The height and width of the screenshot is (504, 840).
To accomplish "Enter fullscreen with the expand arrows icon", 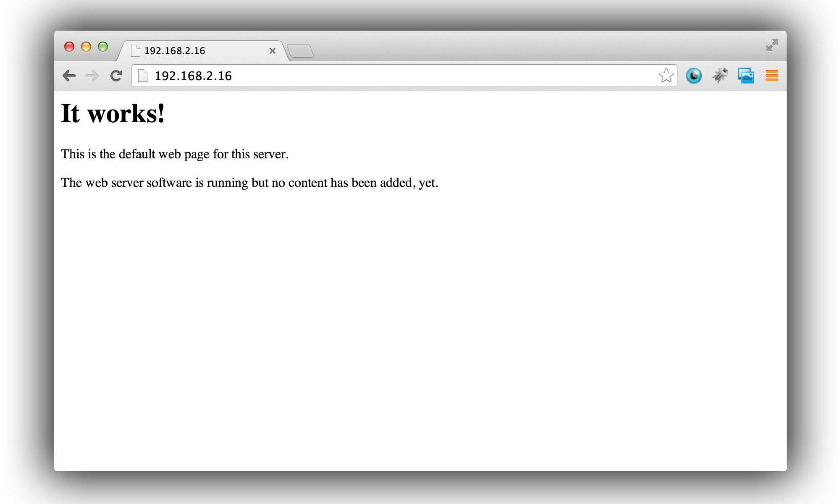I will 772,46.
